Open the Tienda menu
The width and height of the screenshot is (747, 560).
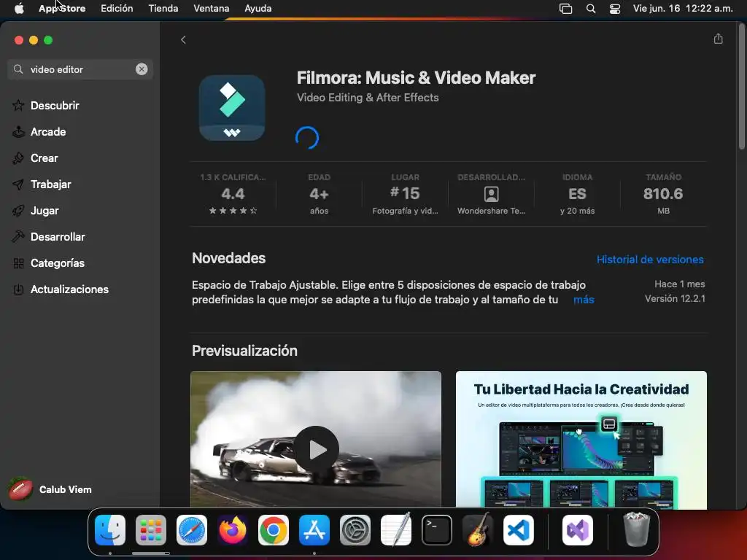[x=163, y=8]
